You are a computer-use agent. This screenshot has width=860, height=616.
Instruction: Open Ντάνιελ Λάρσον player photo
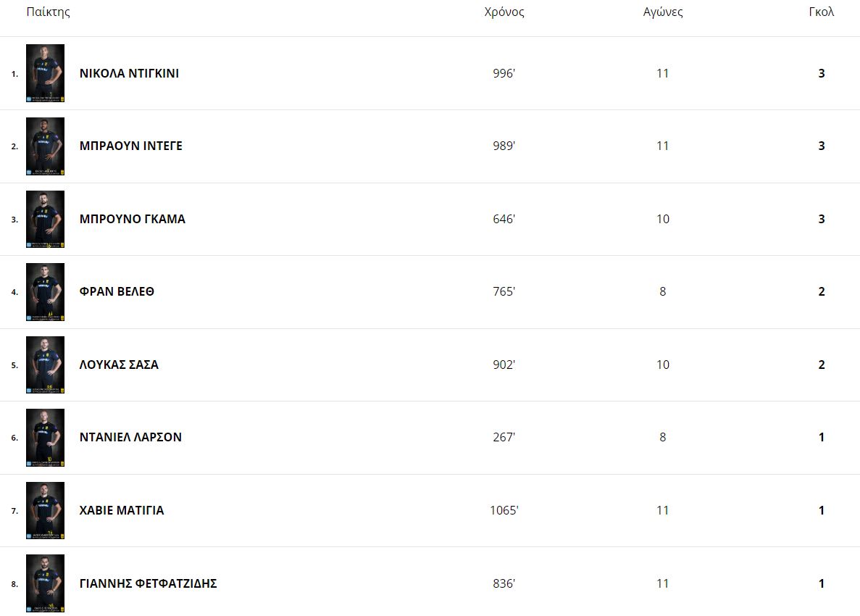(45, 438)
